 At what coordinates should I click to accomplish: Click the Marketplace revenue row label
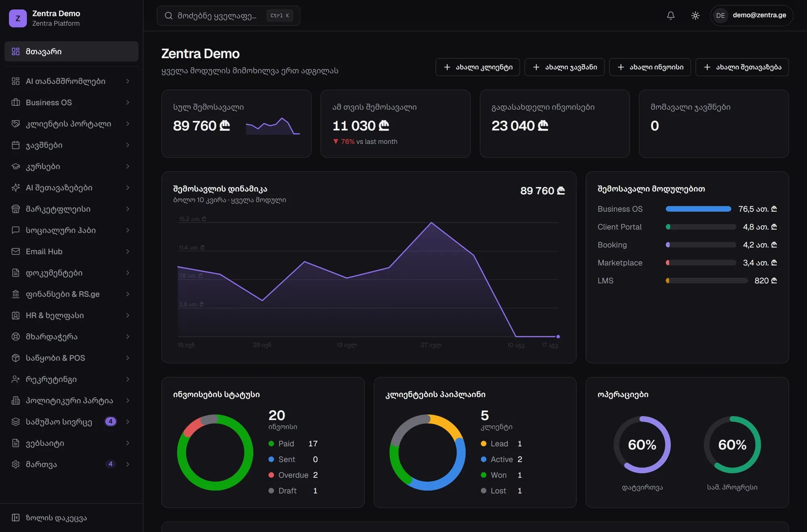[x=620, y=263]
